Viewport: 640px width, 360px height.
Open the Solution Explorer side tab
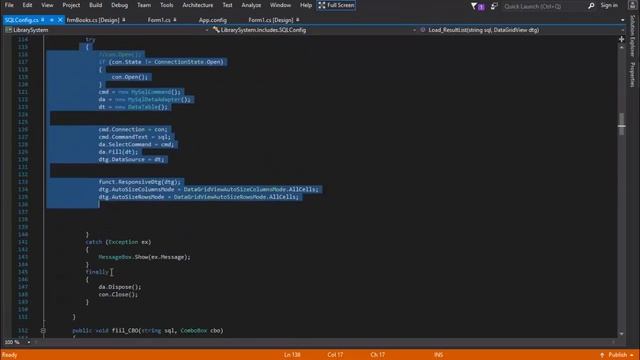633,36
